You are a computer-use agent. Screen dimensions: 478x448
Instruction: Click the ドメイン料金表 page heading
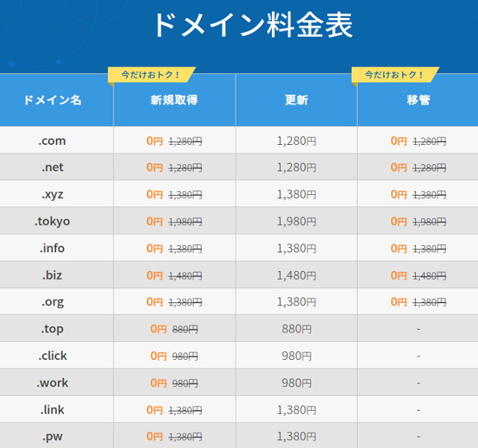point(254,25)
